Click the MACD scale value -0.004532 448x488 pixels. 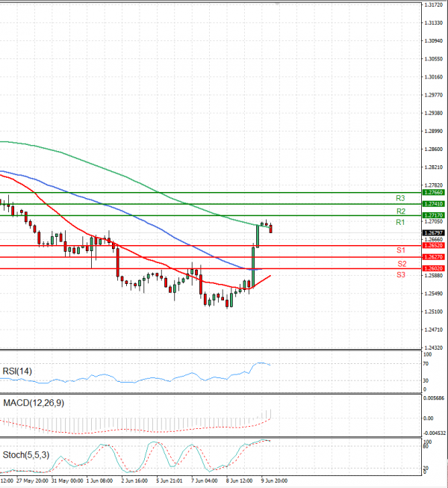pyautogui.click(x=434, y=433)
